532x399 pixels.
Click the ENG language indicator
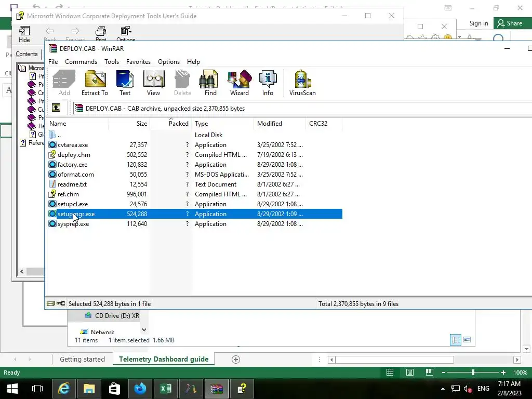[483, 389]
